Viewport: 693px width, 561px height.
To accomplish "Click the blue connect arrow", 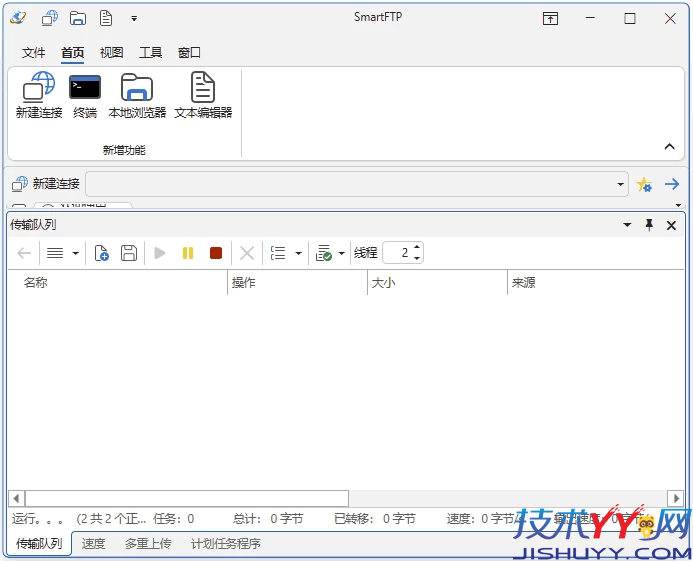I will coord(672,184).
